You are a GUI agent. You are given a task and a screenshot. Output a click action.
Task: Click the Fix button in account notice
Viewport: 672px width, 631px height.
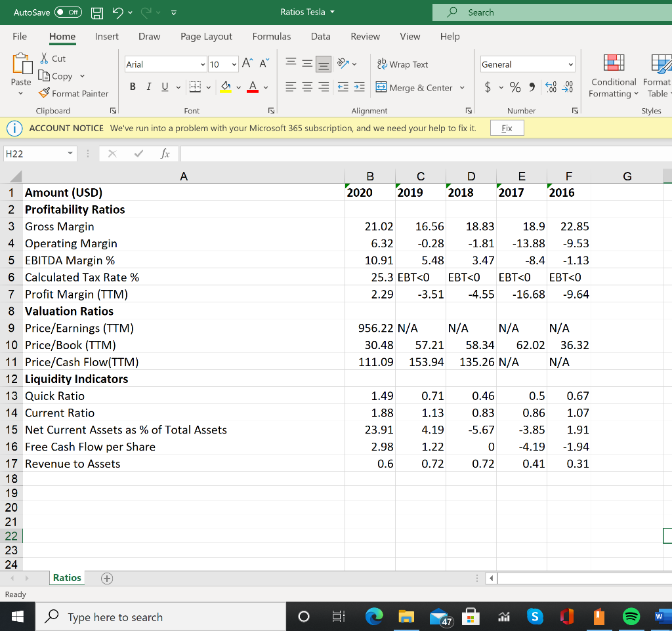tap(507, 128)
